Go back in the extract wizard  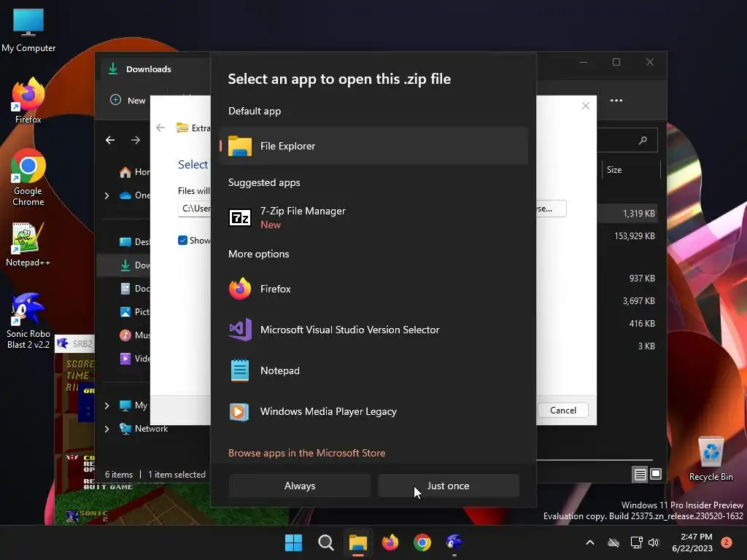click(x=160, y=128)
